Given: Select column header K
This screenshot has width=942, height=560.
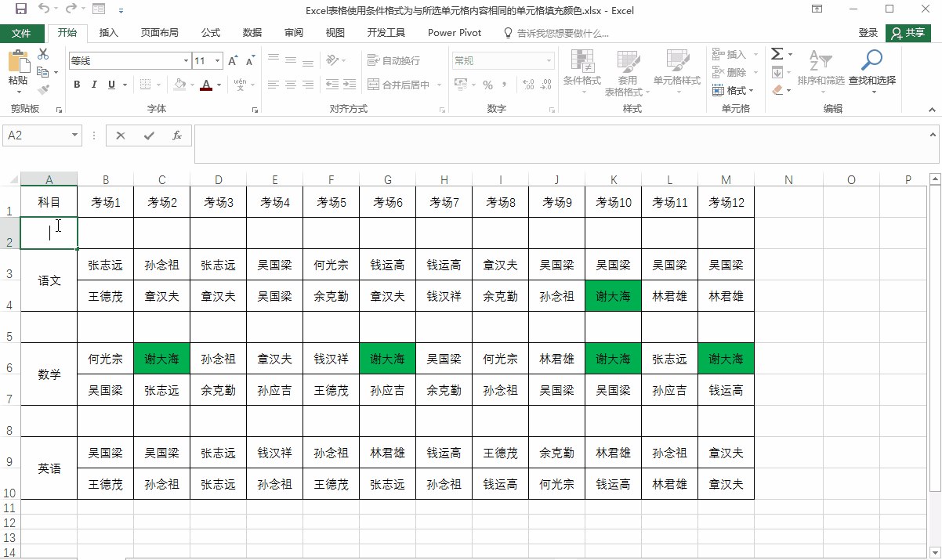Looking at the screenshot, I should click(x=613, y=179).
